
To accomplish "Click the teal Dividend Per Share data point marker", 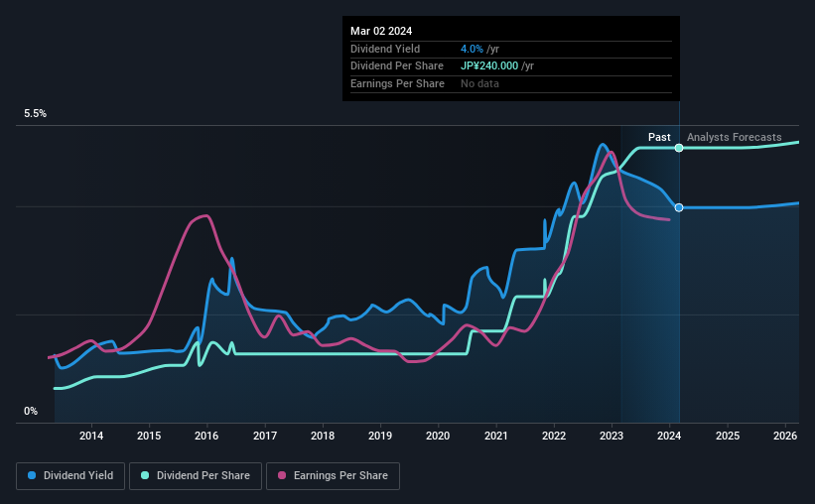I will pyautogui.click(x=679, y=148).
